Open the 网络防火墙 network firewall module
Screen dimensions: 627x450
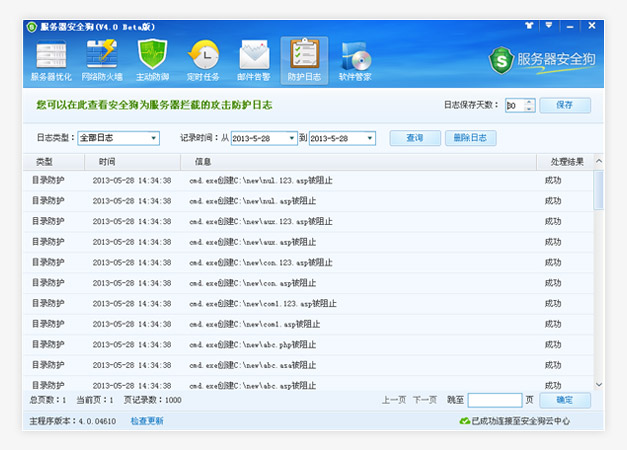[102, 60]
